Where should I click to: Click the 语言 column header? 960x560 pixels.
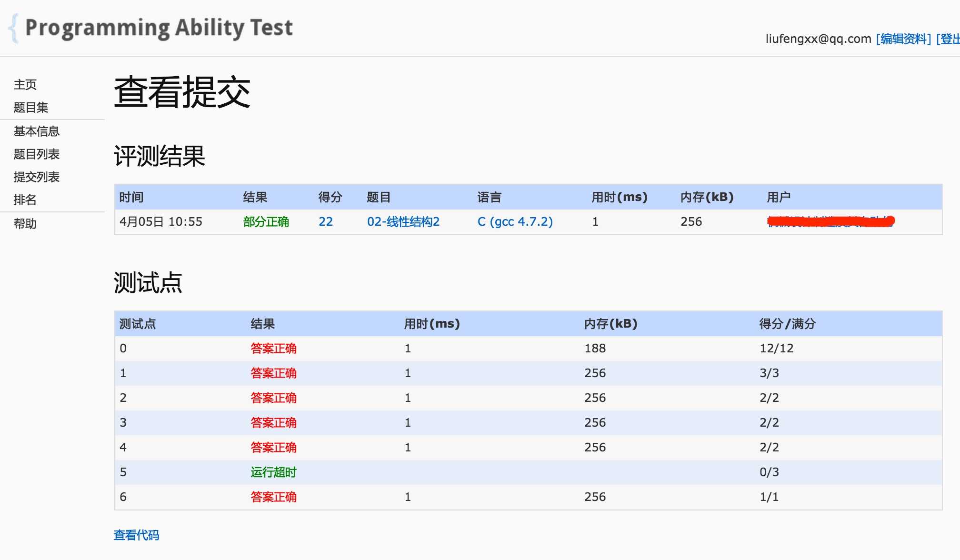[x=490, y=197]
